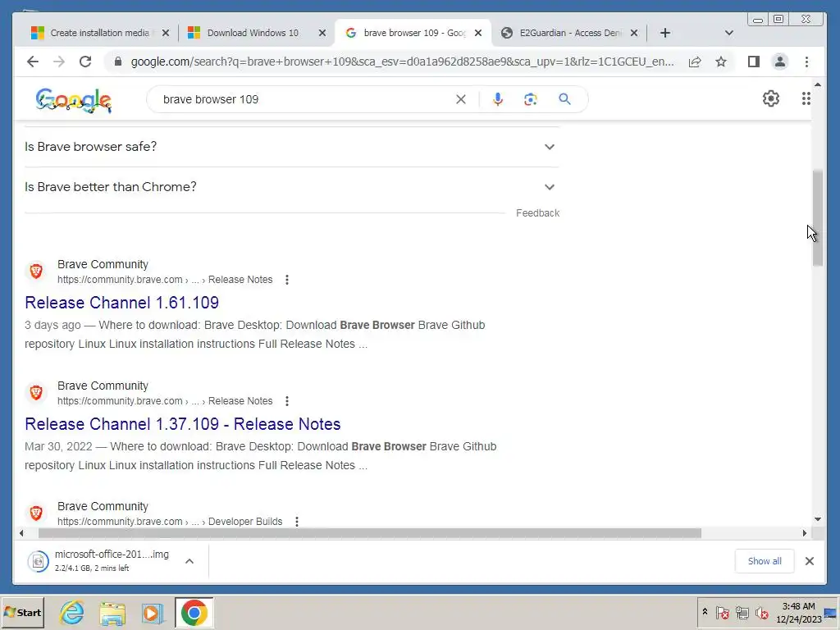The width and height of the screenshot is (840, 630).
Task: Click Chrome icon in taskbar
Action: (194, 612)
